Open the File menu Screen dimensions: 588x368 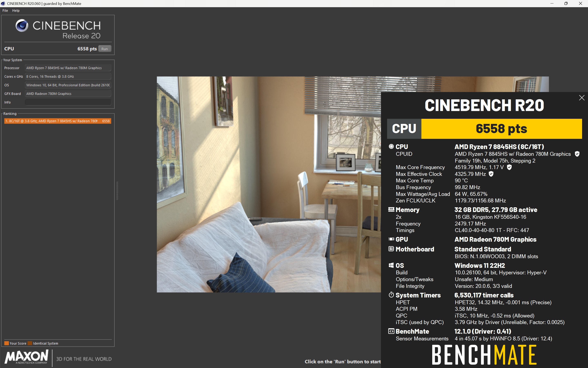point(5,10)
